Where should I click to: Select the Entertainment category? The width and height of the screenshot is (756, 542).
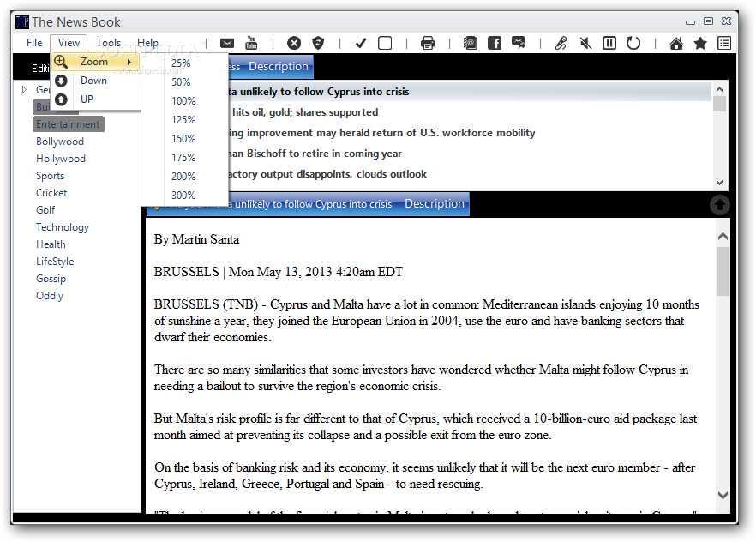point(68,124)
